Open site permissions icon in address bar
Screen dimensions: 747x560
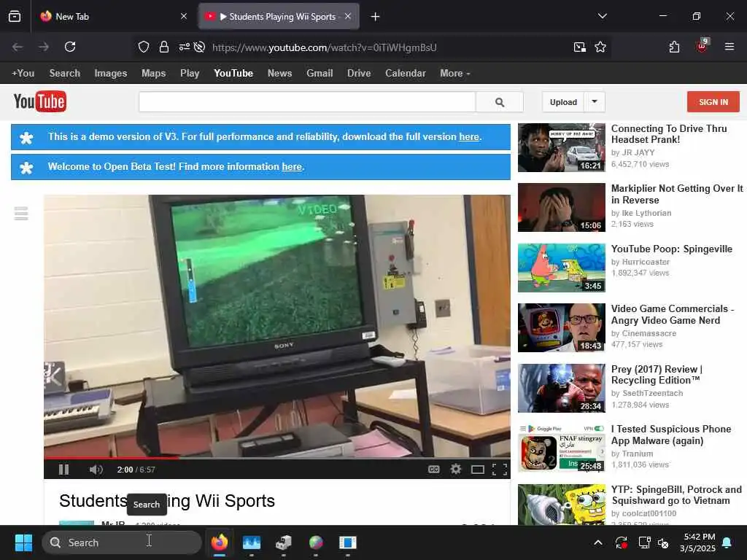tap(185, 47)
